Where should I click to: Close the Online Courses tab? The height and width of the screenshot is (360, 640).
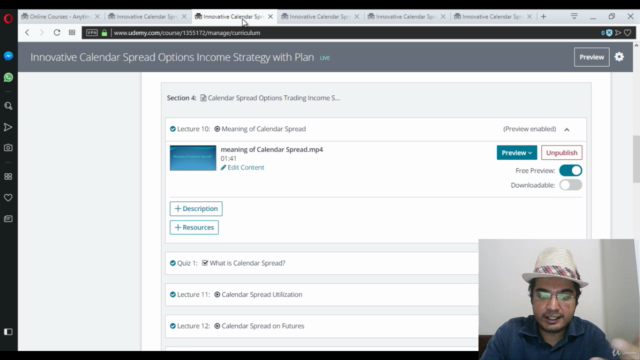[97, 17]
